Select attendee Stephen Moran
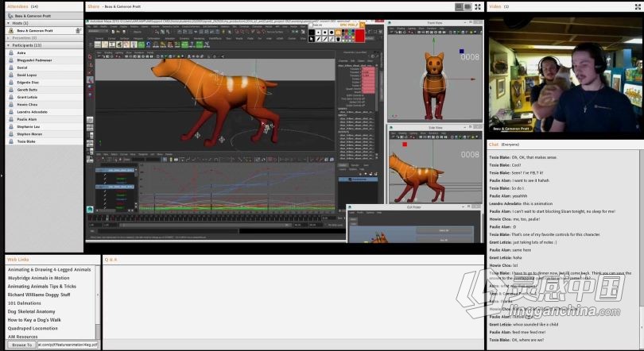Viewport: 644px width, 351px height. (x=44, y=134)
